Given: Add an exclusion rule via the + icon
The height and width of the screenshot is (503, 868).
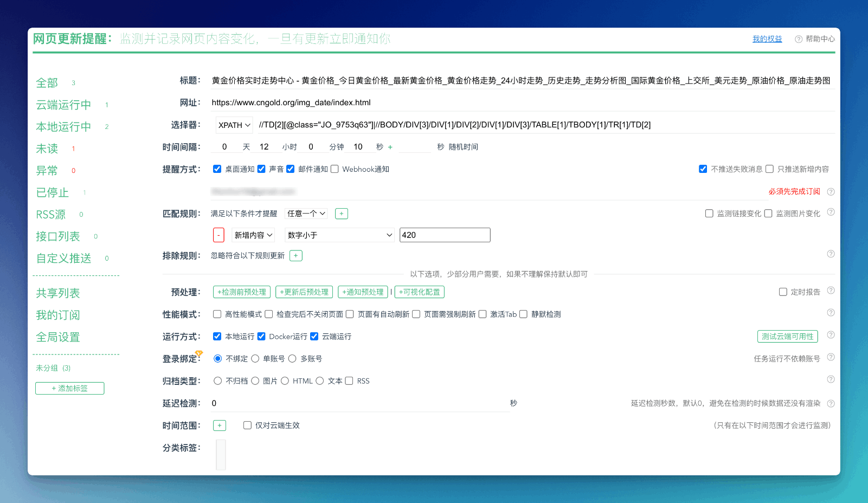Looking at the screenshot, I should (296, 255).
